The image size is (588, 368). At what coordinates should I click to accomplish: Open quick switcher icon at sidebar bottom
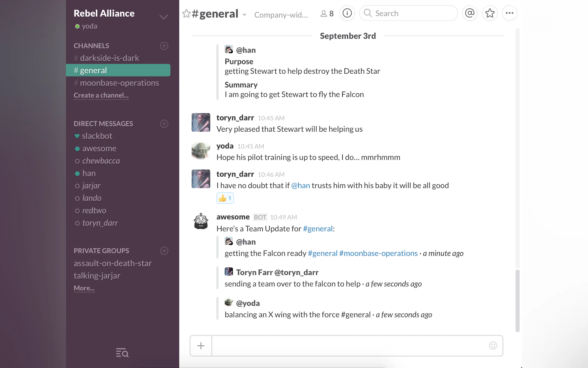pos(122,353)
